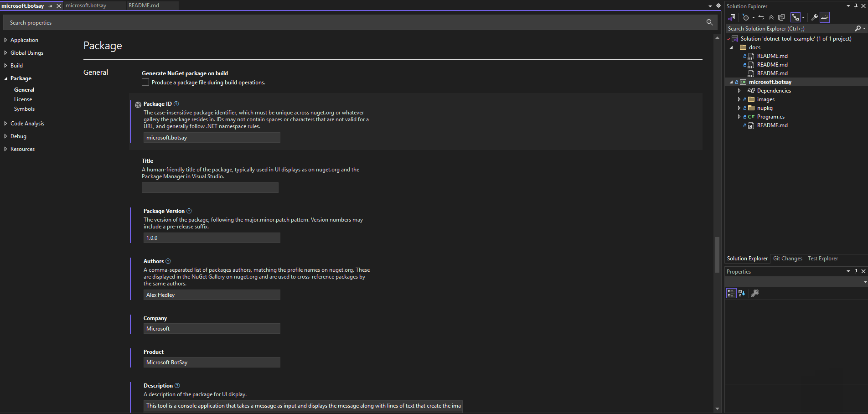Pin the Solution Explorer panel

pyautogui.click(x=856, y=6)
